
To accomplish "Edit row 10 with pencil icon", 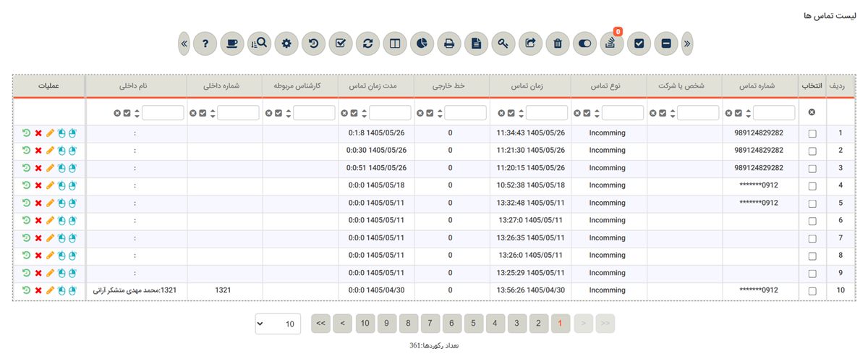I will (x=50, y=290).
